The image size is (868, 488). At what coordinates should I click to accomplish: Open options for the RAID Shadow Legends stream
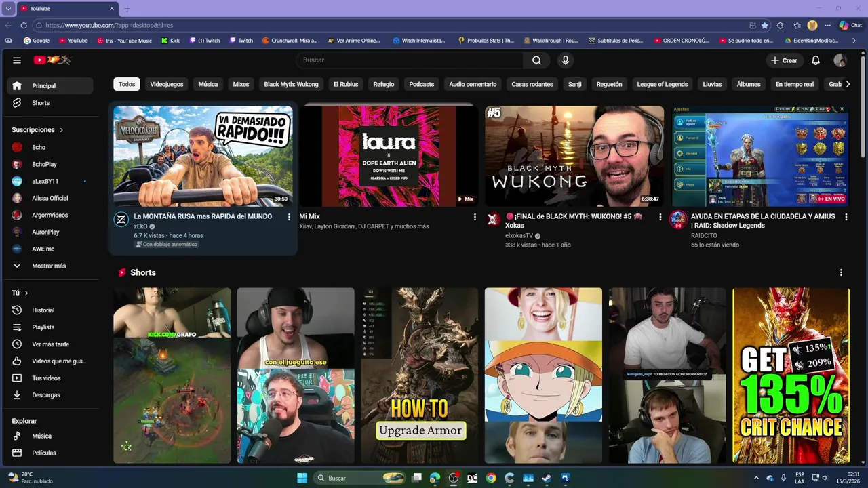(x=846, y=217)
